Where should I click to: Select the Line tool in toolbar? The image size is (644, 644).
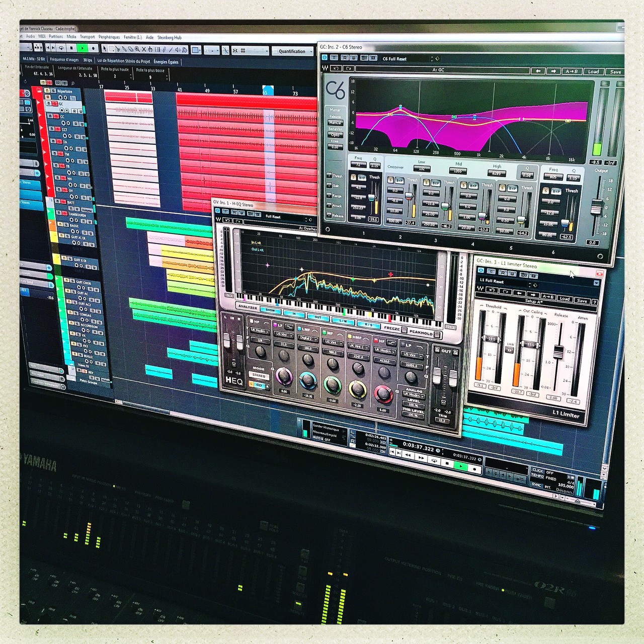[x=171, y=50]
